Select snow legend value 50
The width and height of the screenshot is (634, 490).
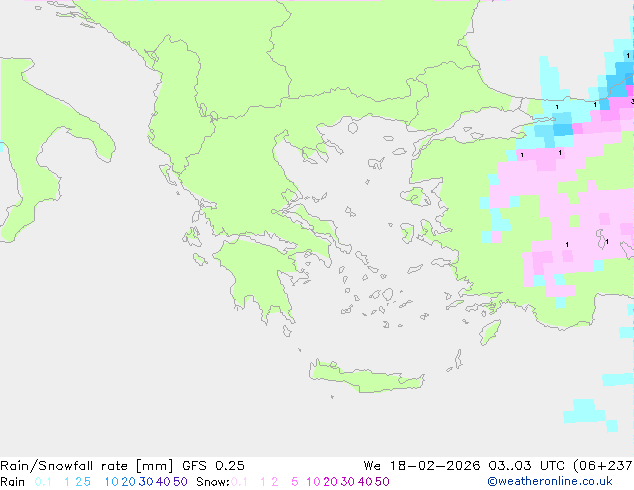click(x=383, y=482)
